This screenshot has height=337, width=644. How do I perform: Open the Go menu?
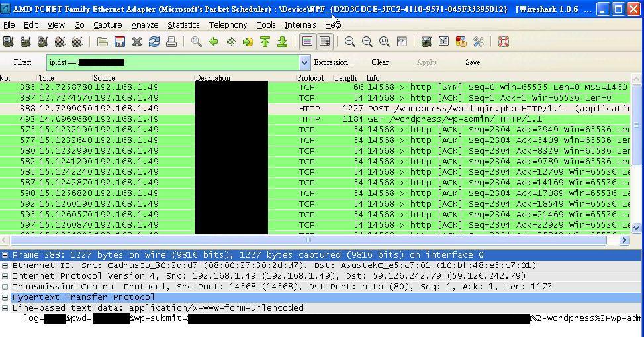coord(79,25)
